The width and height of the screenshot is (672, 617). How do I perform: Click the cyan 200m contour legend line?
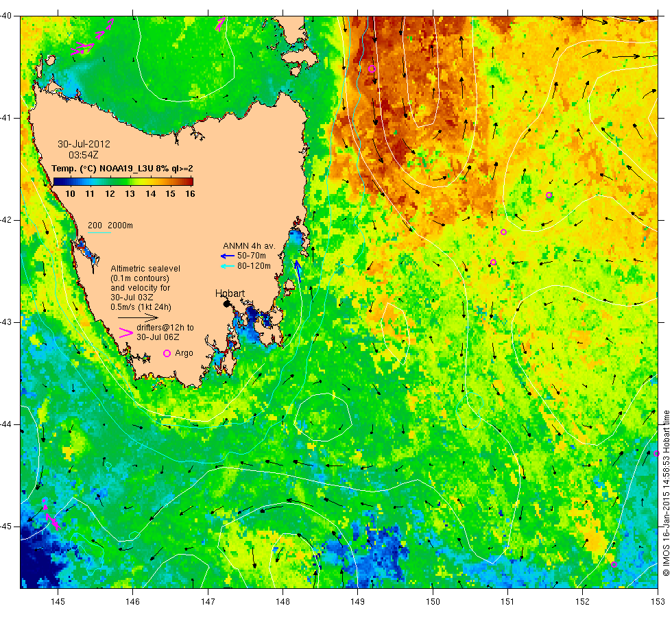(99, 232)
